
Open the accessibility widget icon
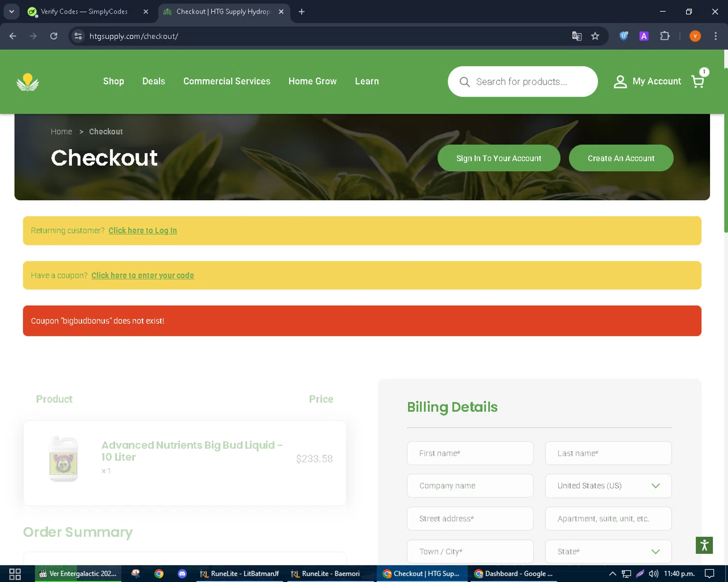tap(704, 545)
